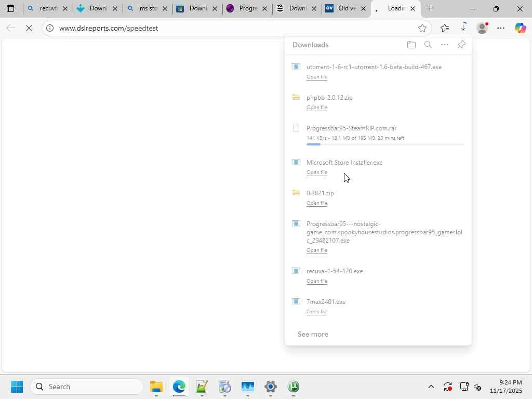Click the Microsoft Store Installer file icon
This screenshot has height=399, width=532.
pyautogui.click(x=296, y=162)
